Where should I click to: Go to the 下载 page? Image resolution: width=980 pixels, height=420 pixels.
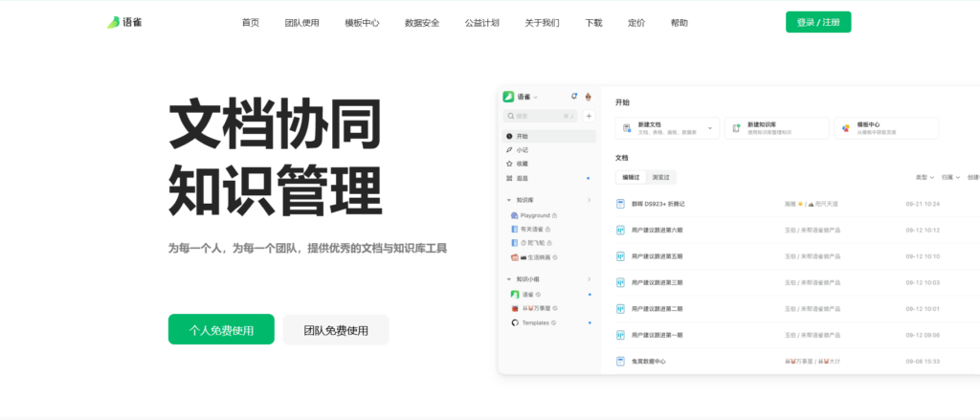point(593,23)
